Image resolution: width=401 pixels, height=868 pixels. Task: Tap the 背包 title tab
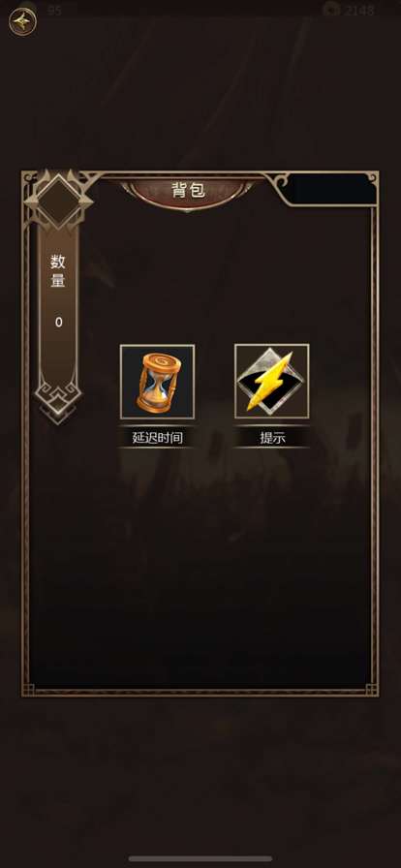pyautogui.click(x=188, y=191)
